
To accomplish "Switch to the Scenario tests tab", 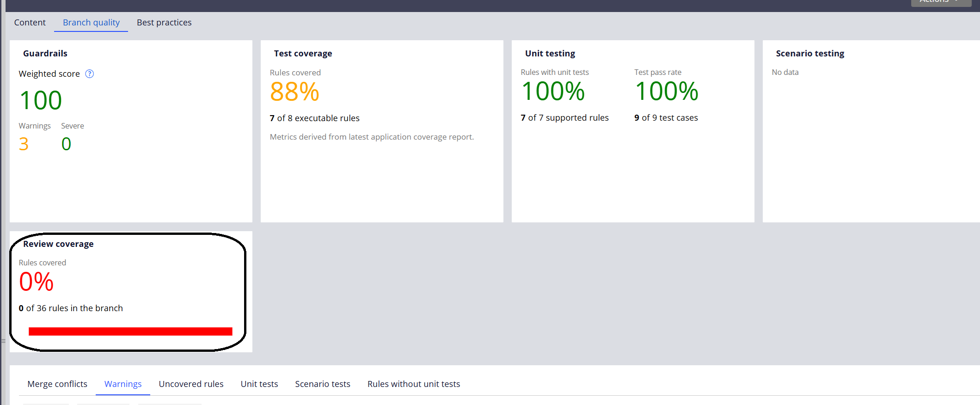I will (x=323, y=384).
